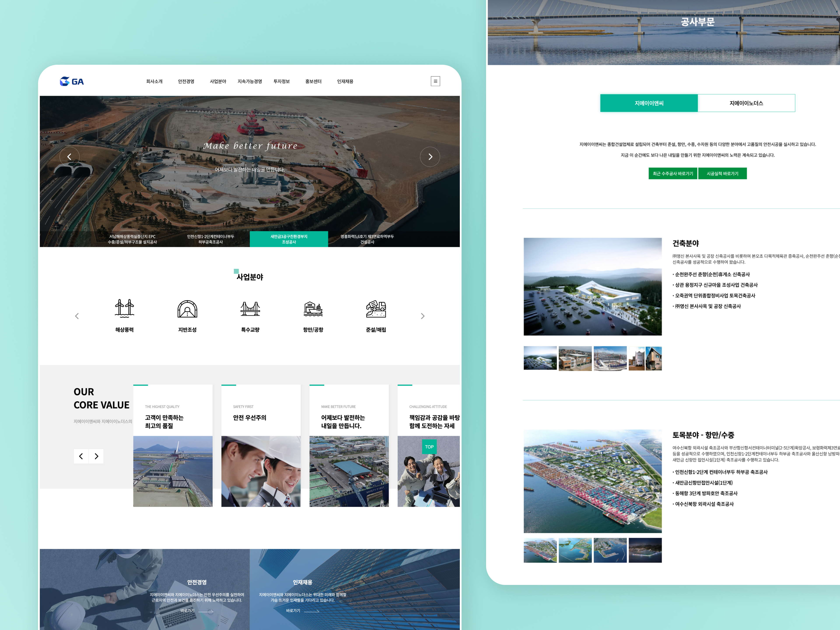Select the 지반조성 tunnel icon
Image resolution: width=840 pixels, height=630 pixels.
[187, 308]
